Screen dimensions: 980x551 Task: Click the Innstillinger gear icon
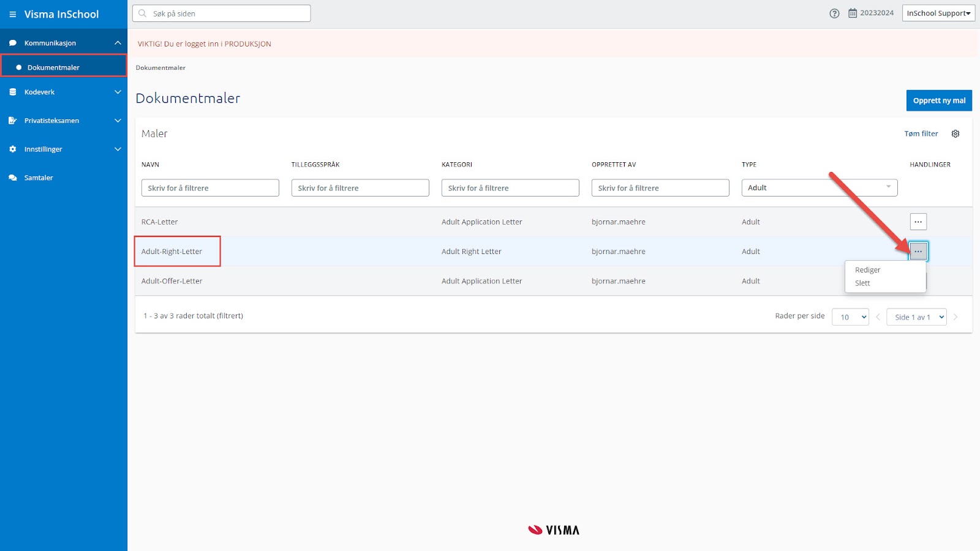(12, 149)
